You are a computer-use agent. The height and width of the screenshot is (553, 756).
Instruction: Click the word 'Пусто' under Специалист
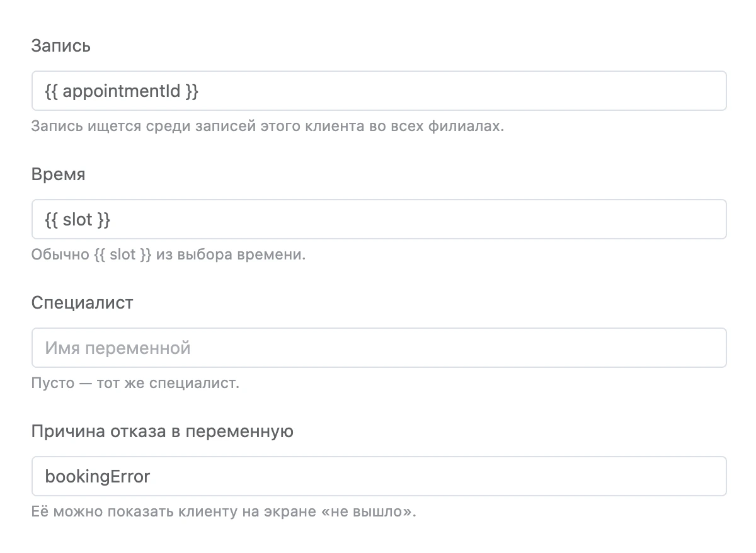53,383
